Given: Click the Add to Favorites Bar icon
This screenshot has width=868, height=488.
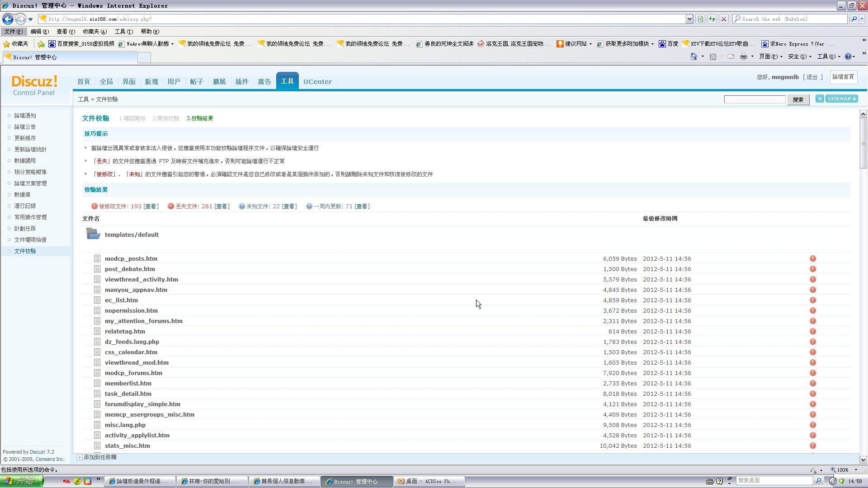Looking at the screenshot, I should coord(41,44).
